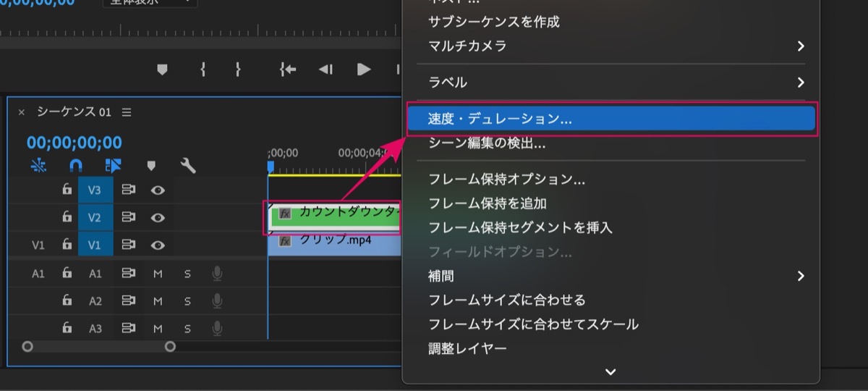
Task: Toggle the A1 track lock
Action: (67, 274)
